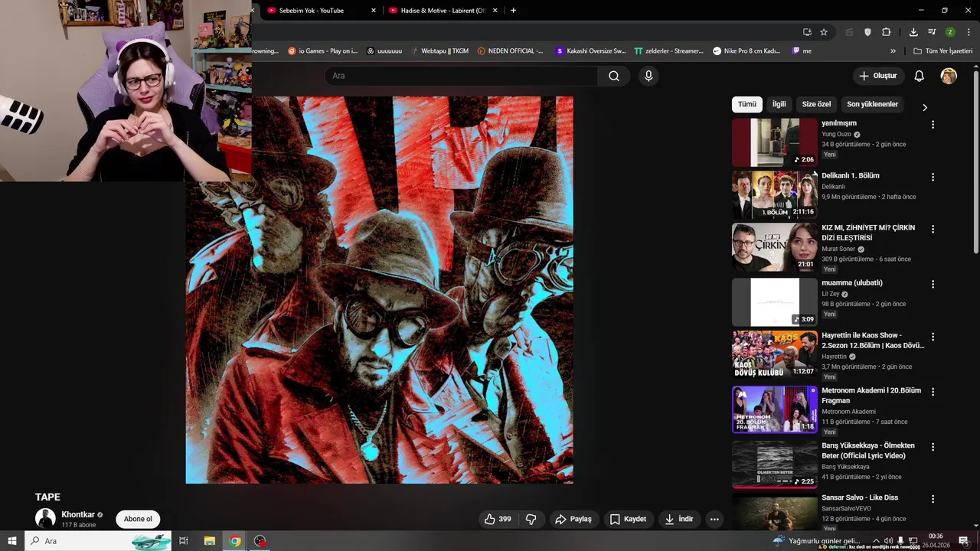
Task: Open Barış Yüksekkaya Ölmekten Beter video
Action: [775, 464]
